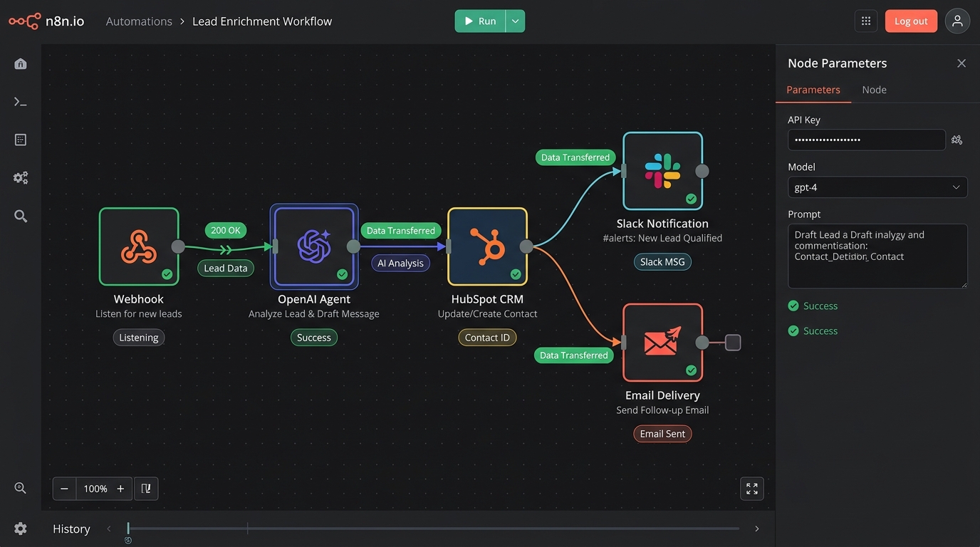Image resolution: width=980 pixels, height=547 pixels.
Task: Click the n8n.io logo
Action: (47, 21)
